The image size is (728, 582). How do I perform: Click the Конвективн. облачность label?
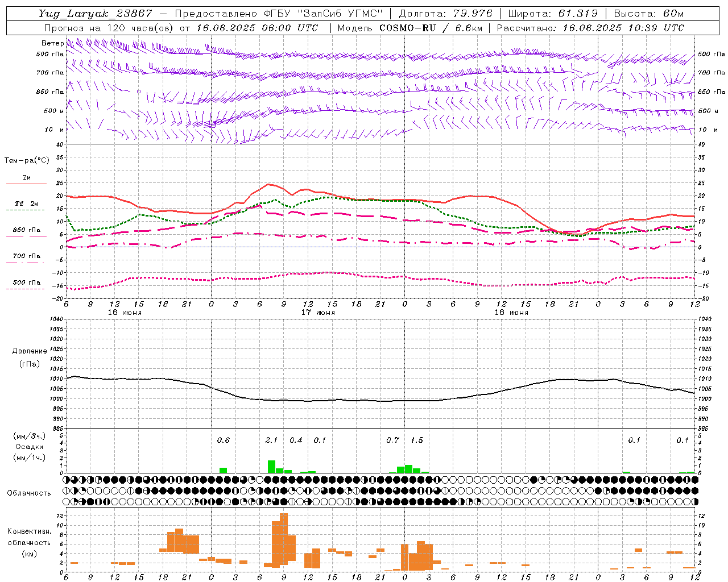click(x=29, y=537)
